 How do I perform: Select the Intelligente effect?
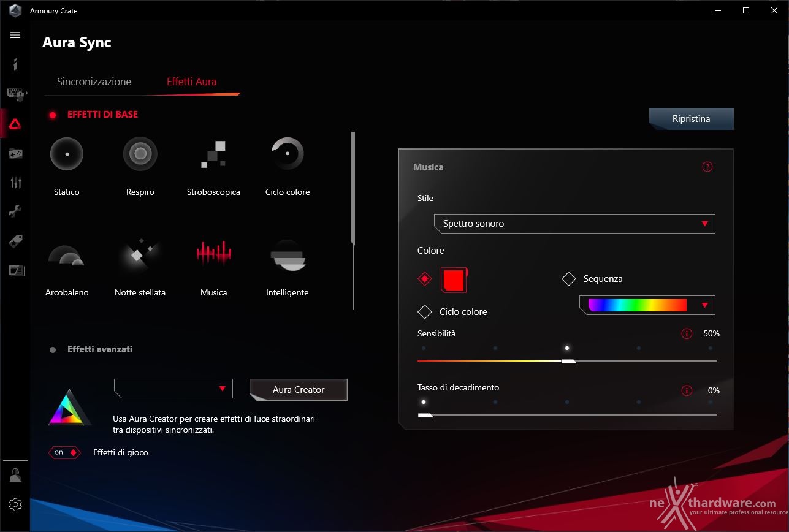pyautogui.click(x=287, y=254)
